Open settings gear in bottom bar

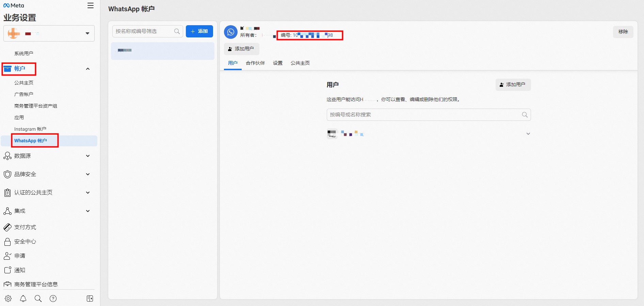pos(8,299)
